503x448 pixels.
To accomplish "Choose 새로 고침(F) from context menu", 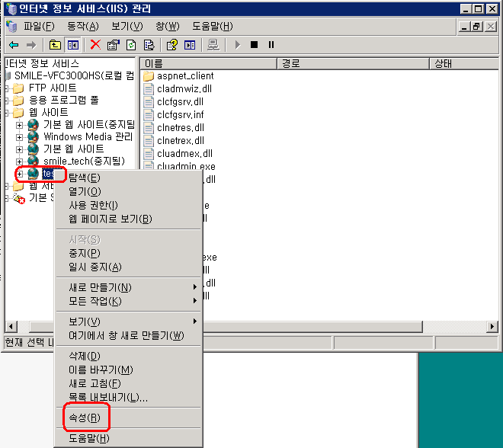I will [x=128, y=383].
